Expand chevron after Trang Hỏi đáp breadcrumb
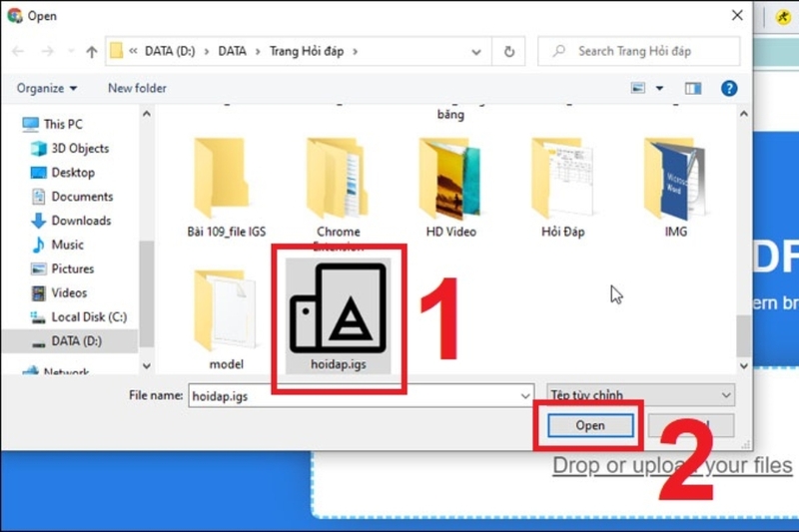 [x=356, y=52]
